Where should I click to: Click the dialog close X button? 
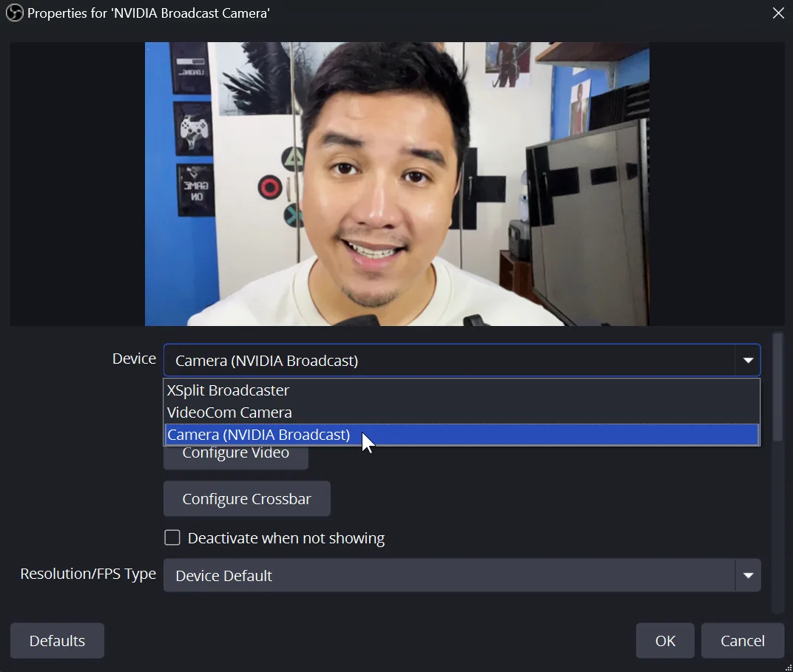point(777,13)
